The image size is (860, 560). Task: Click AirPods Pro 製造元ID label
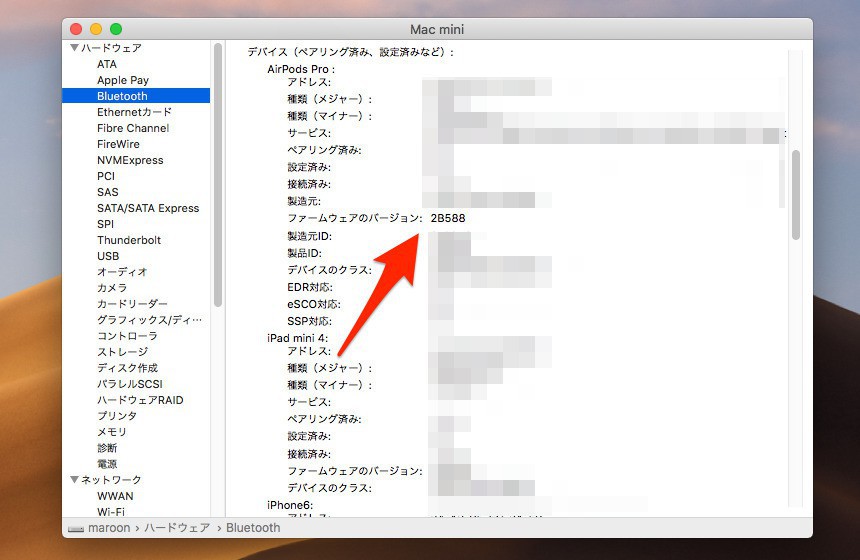pos(309,236)
